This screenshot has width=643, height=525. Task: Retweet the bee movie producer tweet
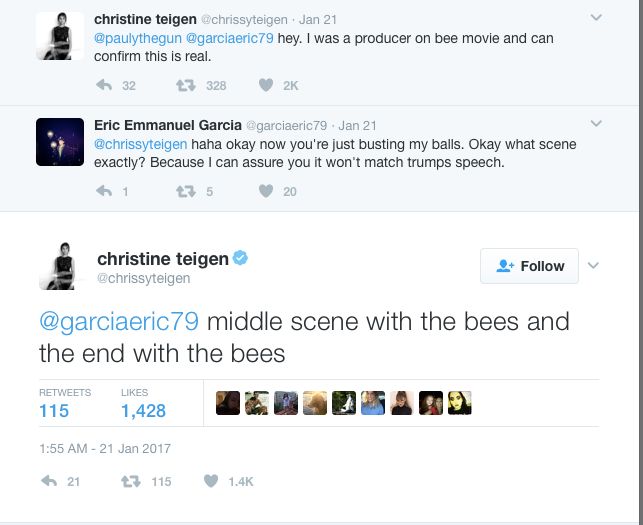[x=185, y=86]
